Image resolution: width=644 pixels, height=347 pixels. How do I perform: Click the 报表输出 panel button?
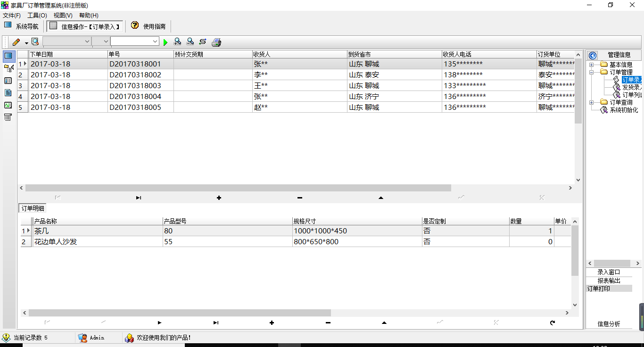pos(609,281)
